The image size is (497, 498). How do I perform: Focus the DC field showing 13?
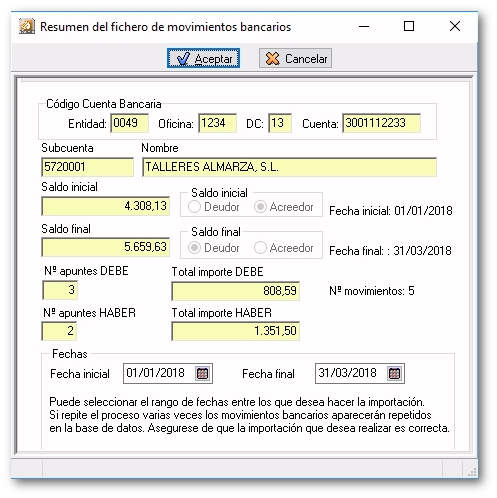pyautogui.click(x=280, y=123)
